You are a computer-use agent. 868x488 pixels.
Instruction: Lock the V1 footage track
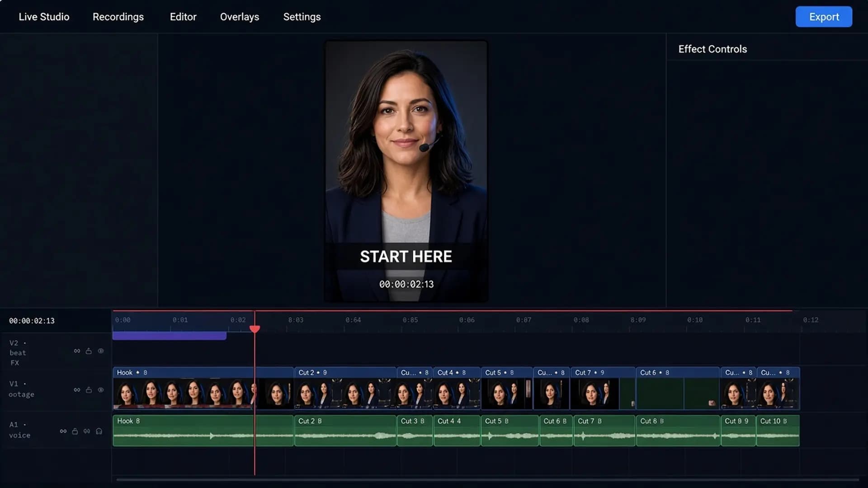89,390
